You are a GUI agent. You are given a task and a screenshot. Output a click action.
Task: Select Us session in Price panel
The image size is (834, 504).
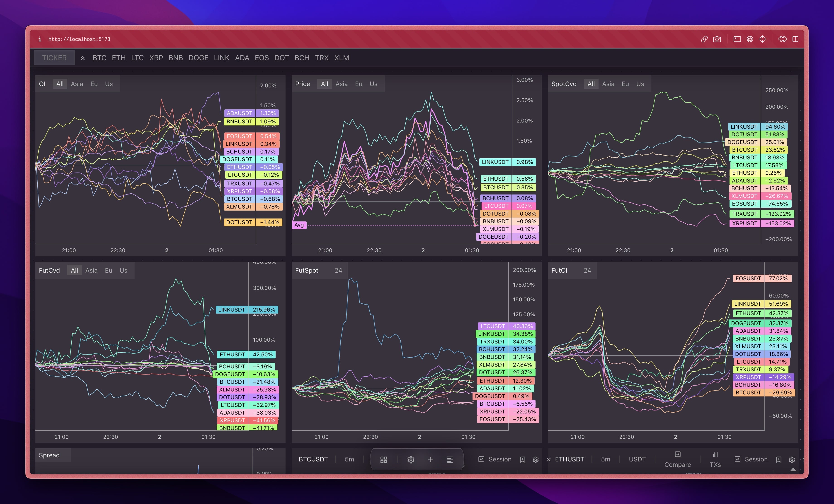click(373, 84)
